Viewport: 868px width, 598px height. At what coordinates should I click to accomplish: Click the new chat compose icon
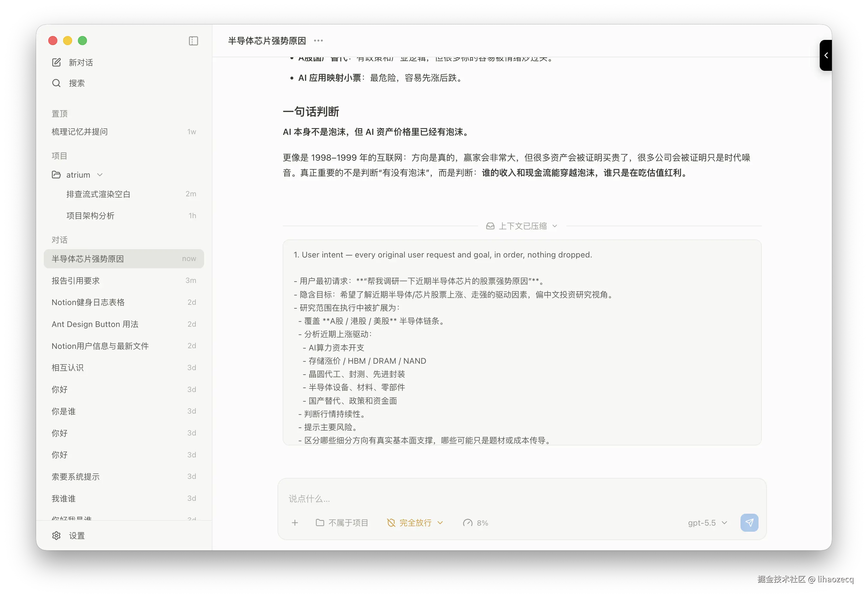[x=56, y=62]
